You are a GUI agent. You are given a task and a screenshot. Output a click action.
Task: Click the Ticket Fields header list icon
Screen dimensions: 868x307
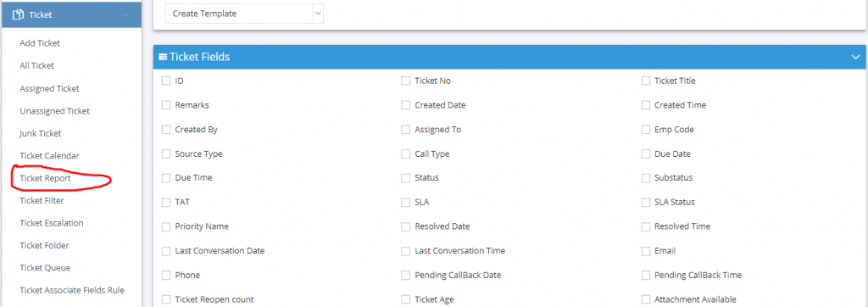163,57
